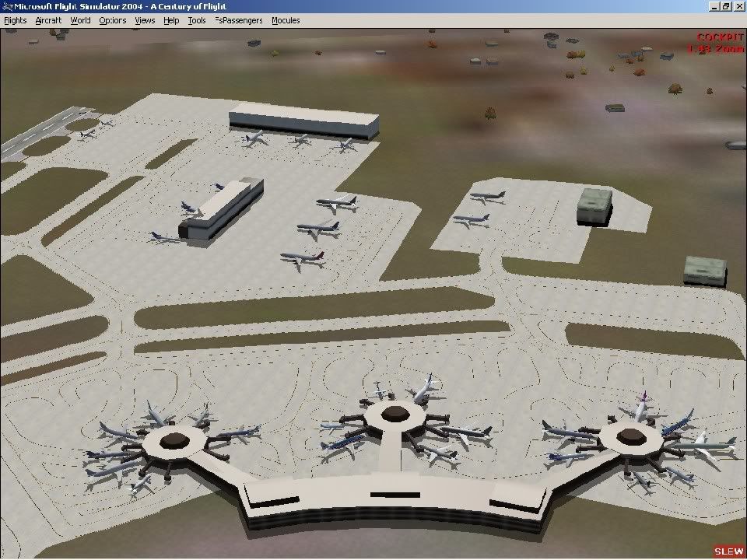This screenshot has height=560, width=747.
Task: Click the red SLEW mode indicator
Action: tap(729, 551)
